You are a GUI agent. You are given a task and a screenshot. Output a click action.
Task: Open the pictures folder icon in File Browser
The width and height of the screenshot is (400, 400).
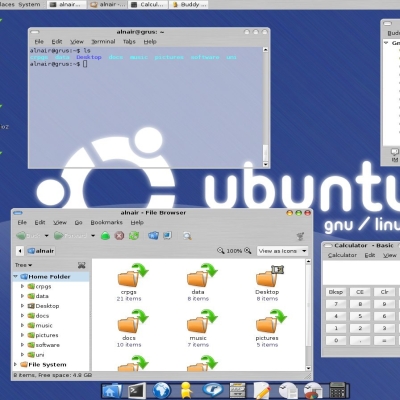point(271,321)
